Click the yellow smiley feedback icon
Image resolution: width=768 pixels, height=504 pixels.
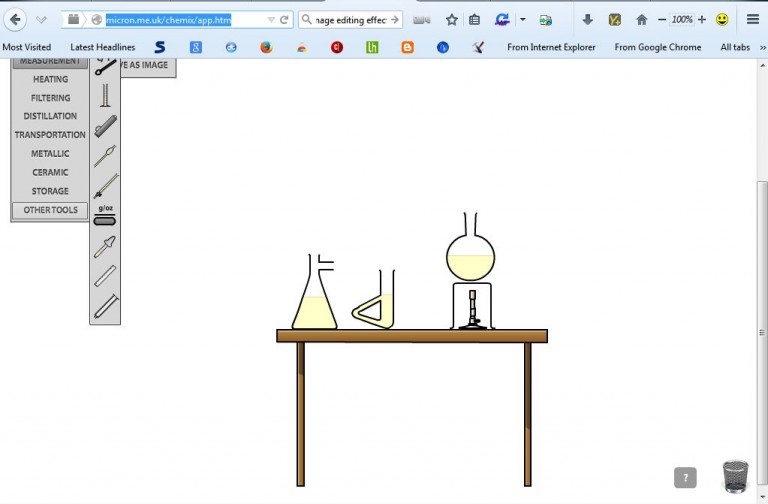coord(722,20)
